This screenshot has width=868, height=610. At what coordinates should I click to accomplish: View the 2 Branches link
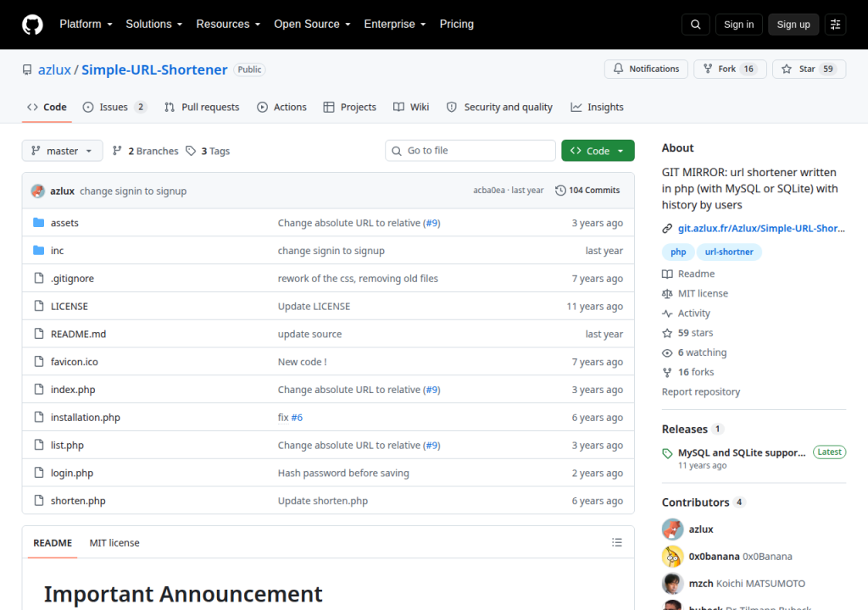[x=146, y=151]
